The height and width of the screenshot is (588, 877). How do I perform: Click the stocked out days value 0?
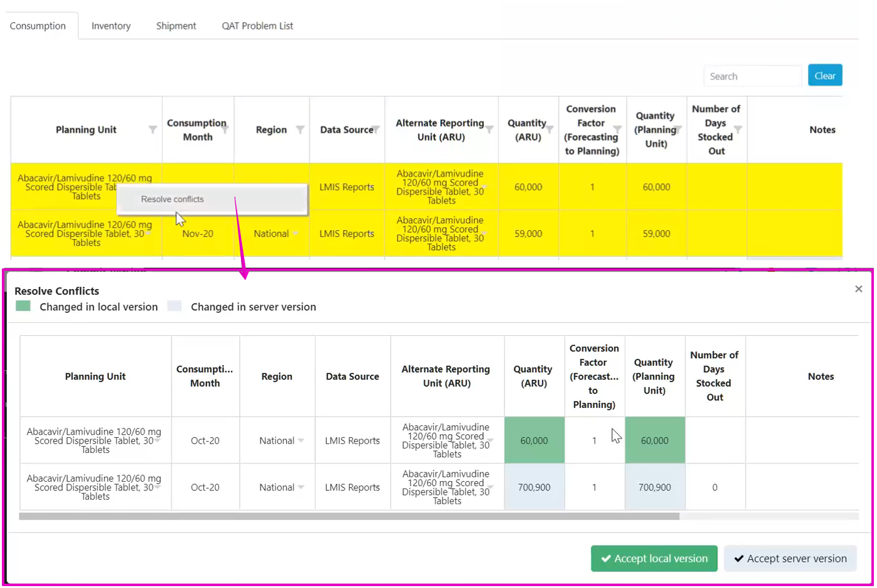(715, 487)
